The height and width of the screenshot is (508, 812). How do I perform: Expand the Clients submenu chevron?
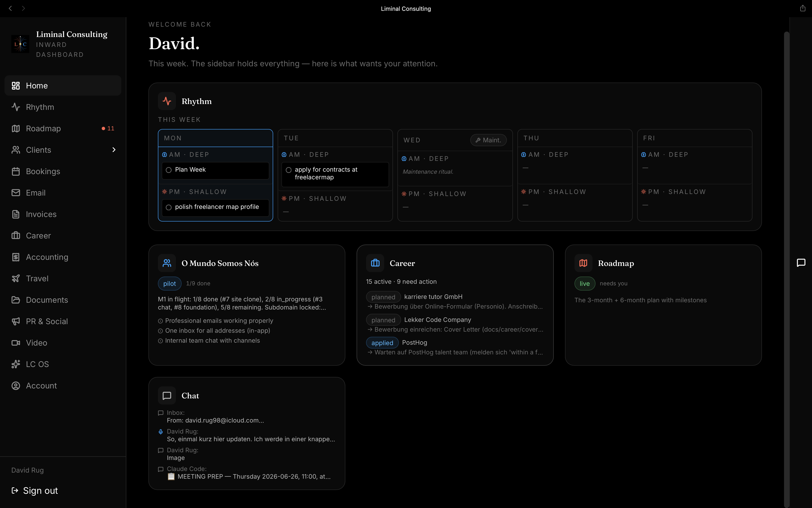[x=114, y=150]
